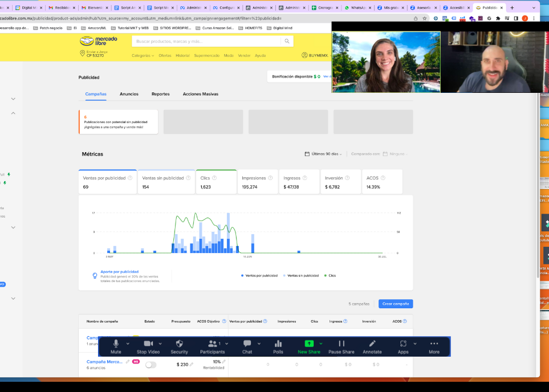
Task: Click the Crear campaña button
Action: click(396, 304)
